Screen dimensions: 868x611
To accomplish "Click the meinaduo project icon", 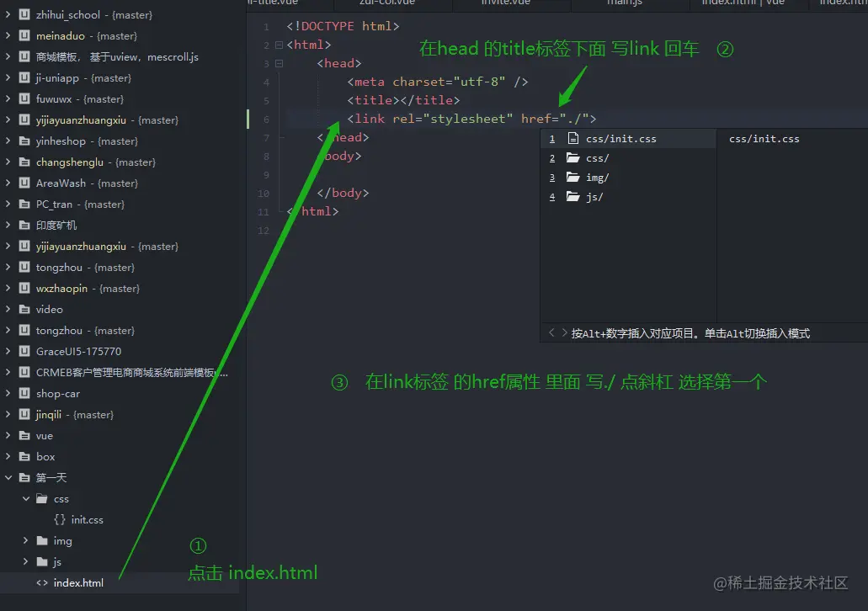I will [24, 35].
